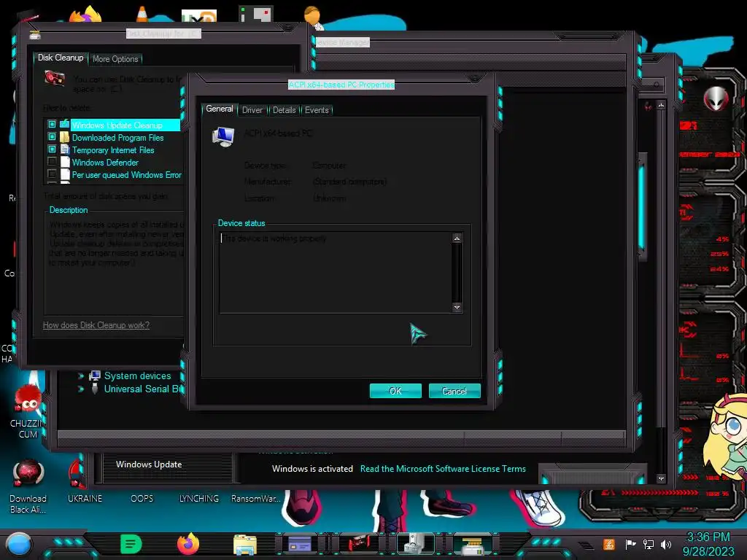Open the How does Disk Cleanup work link
Screen dimensions: 747x560
click(x=96, y=325)
